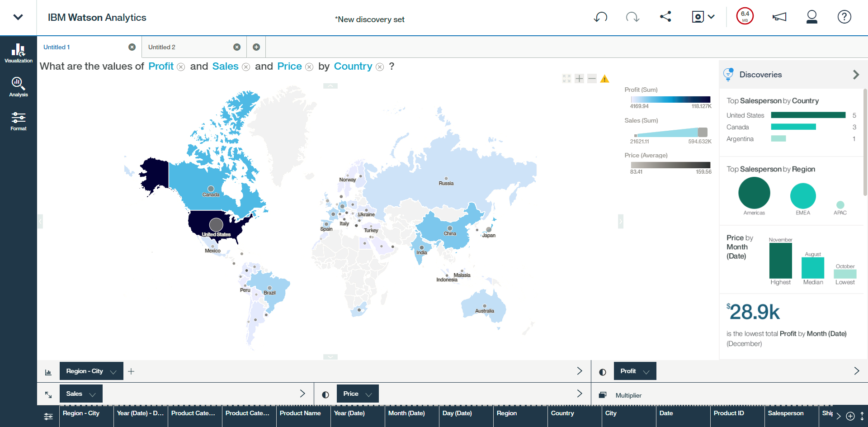This screenshot has width=868, height=427.
Task: Switch to the Untitled 2 tab
Action: tap(162, 47)
